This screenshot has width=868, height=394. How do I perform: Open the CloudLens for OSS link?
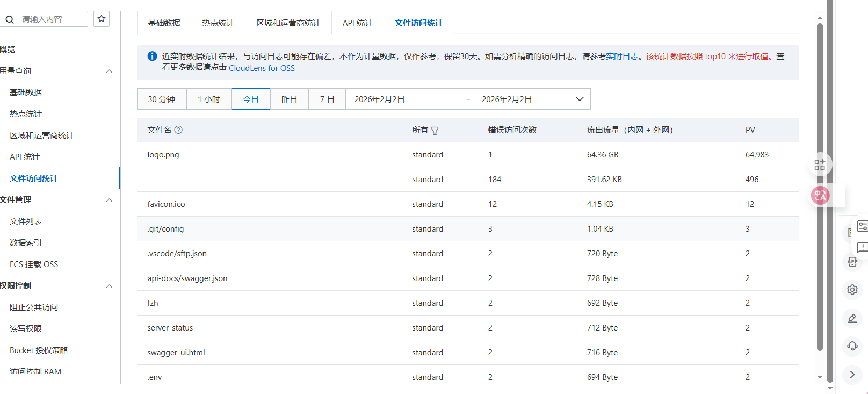262,68
